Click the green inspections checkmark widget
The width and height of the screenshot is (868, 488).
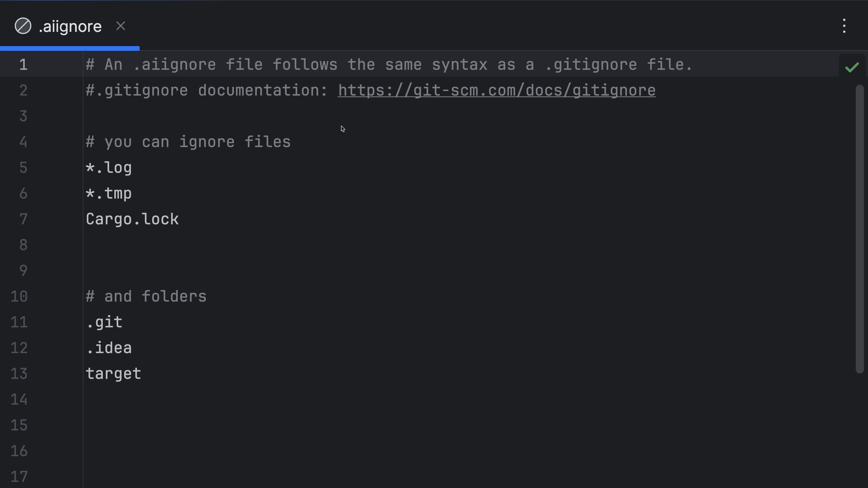click(x=852, y=67)
